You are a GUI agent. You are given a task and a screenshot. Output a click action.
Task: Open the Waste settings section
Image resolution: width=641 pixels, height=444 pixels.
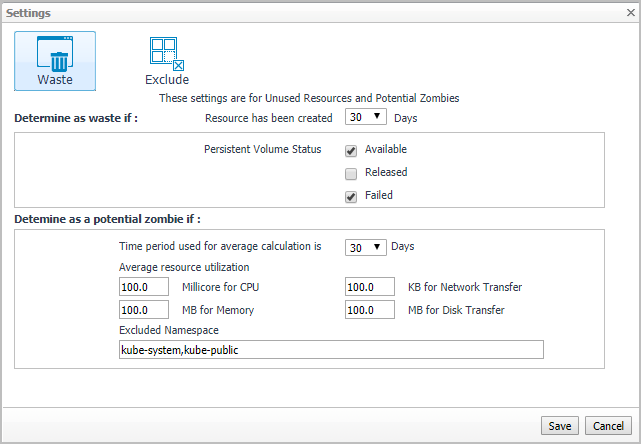(x=55, y=60)
